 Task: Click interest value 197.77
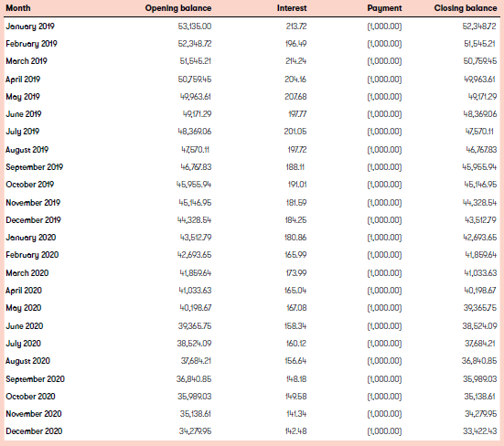pyautogui.click(x=297, y=114)
